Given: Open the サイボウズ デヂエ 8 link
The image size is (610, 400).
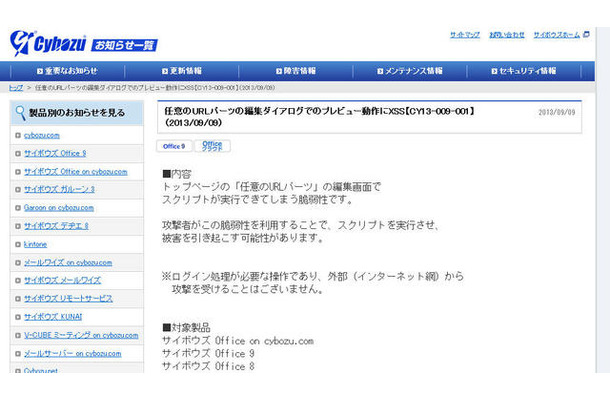Looking at the screenshot, I should coord(56,226).
